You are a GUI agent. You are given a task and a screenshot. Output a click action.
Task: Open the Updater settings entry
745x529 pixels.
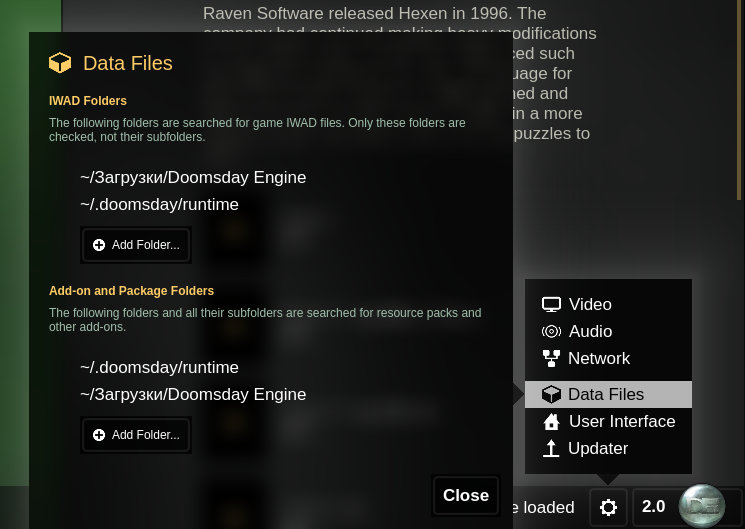click(608, 448)
